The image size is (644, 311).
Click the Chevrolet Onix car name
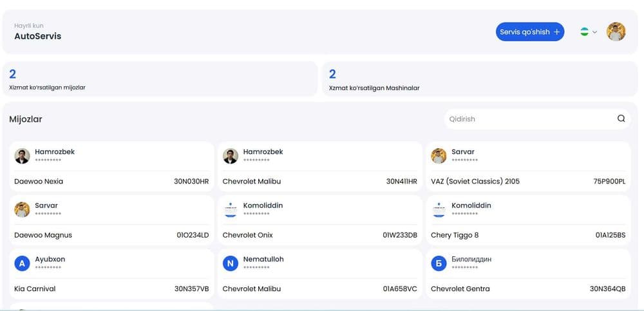[248, 235]
